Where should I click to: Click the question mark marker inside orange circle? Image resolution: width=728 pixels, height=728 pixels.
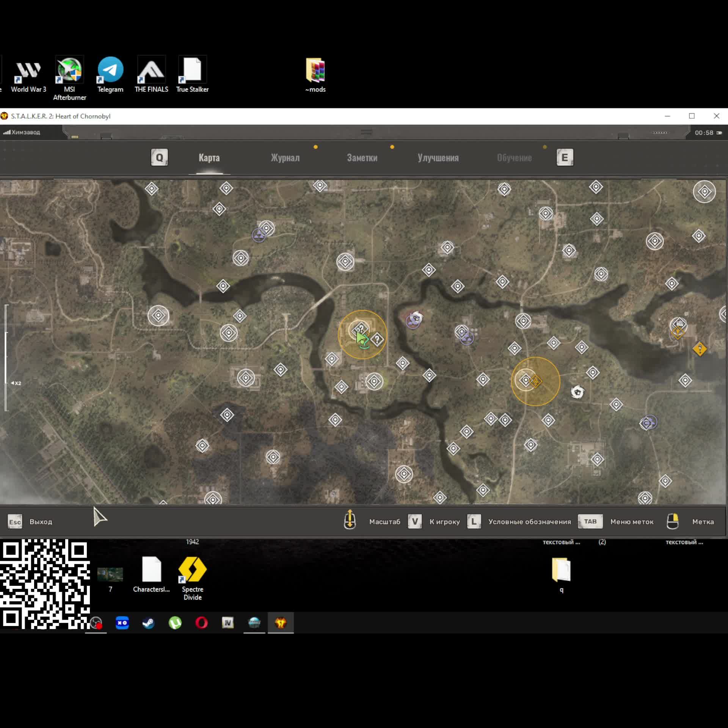click(x=377, y=339)
